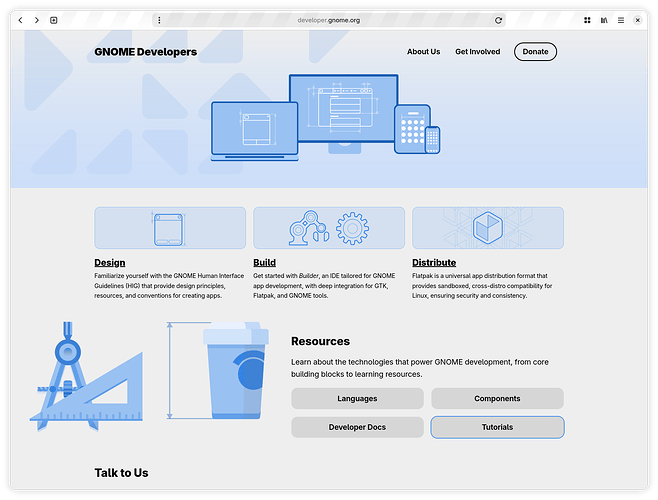The height and width of the screenshot is (500, 658).
Task: Click the Talk to Us heading
Action: (x=121, y=473)
